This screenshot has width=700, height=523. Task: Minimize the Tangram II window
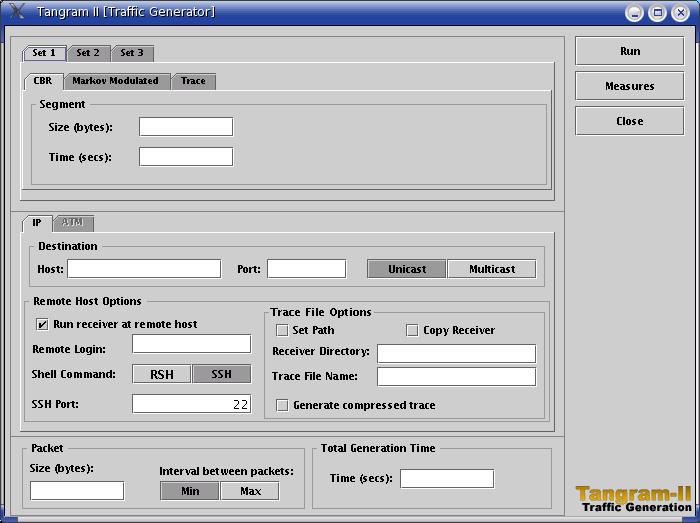pos(634,12)
